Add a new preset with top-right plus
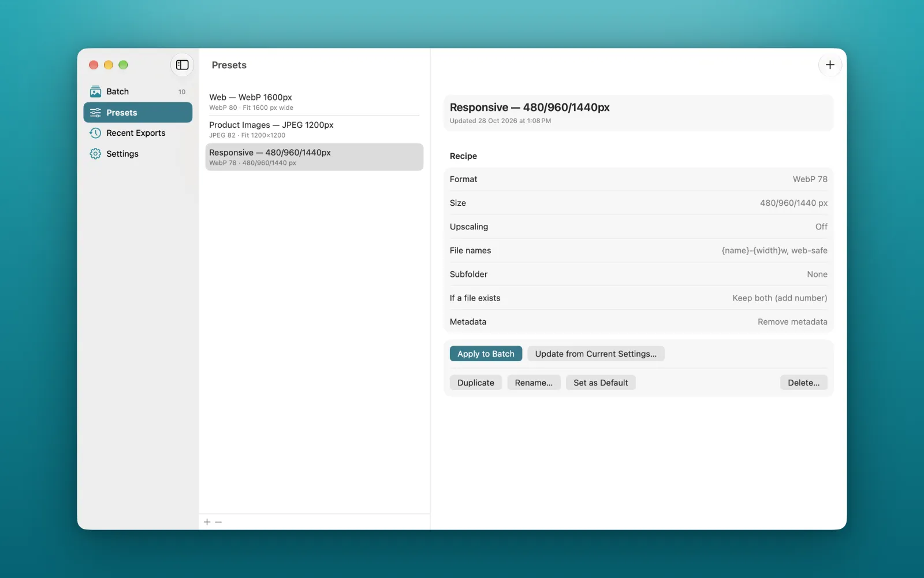Image resolution: width=924 pixels, height=578 pixels. 830,65
